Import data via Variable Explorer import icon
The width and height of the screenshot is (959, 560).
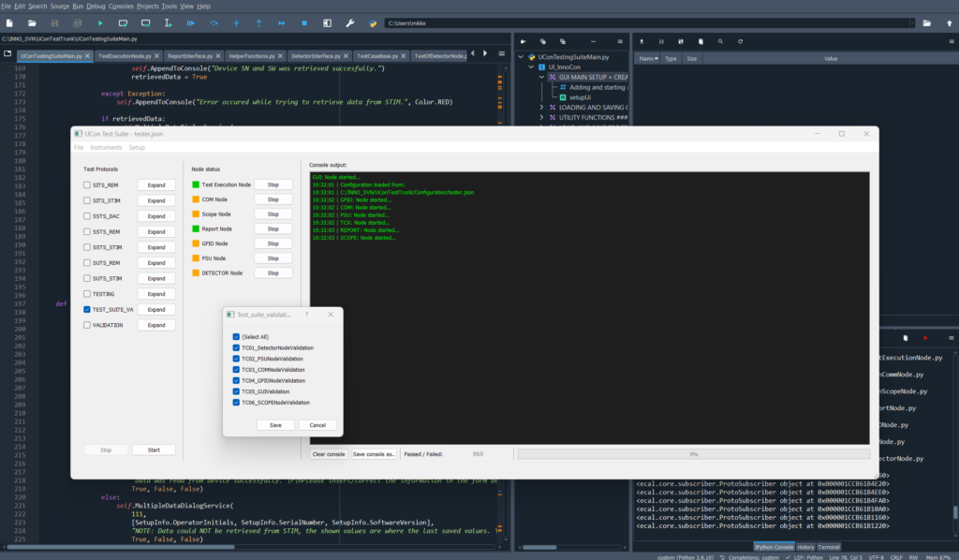pos(642,40)
